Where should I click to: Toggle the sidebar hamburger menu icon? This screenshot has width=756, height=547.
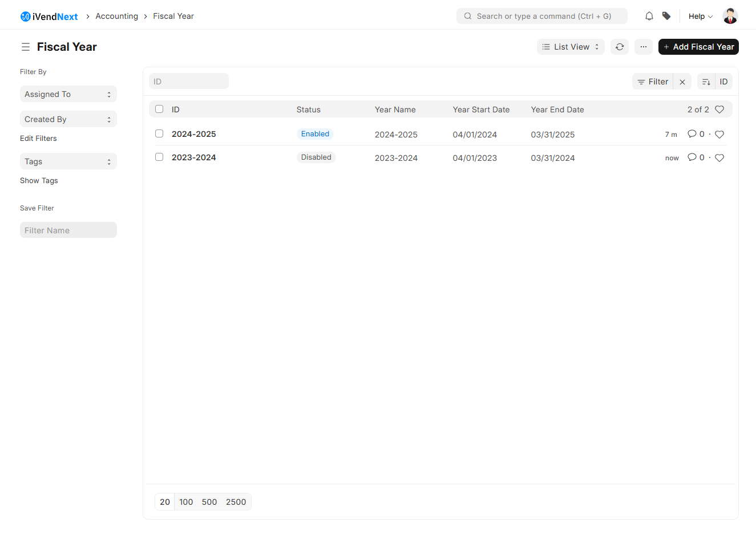tap(26, 47)
